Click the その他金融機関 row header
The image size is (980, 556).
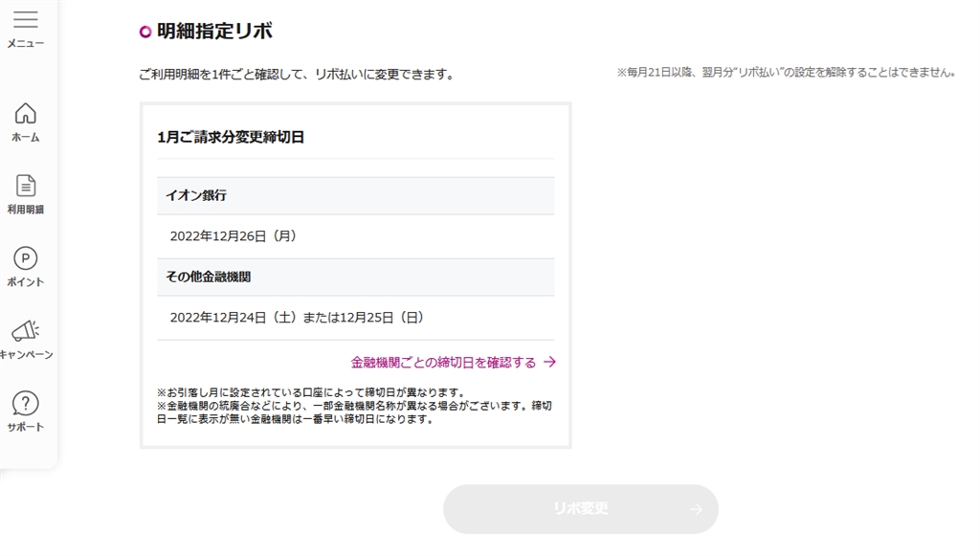click(209, 277)
